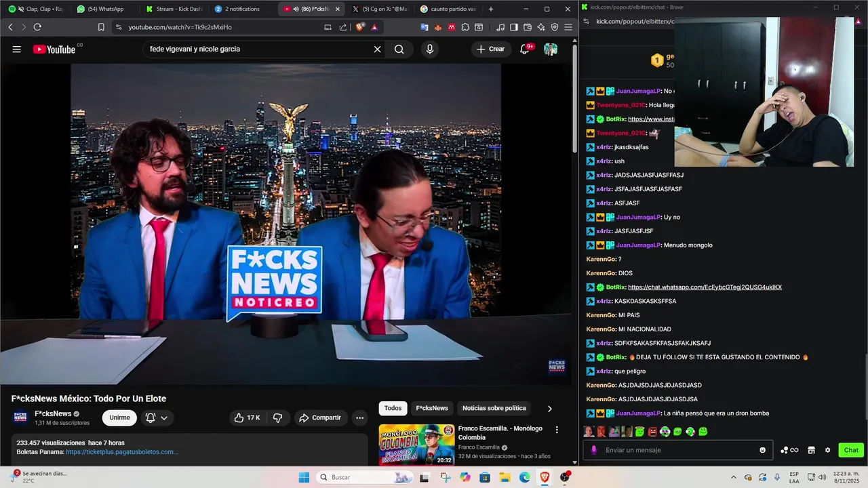Send message with green Chat button
The height and width of the screenshot is (488, 868).
point(851,450)
